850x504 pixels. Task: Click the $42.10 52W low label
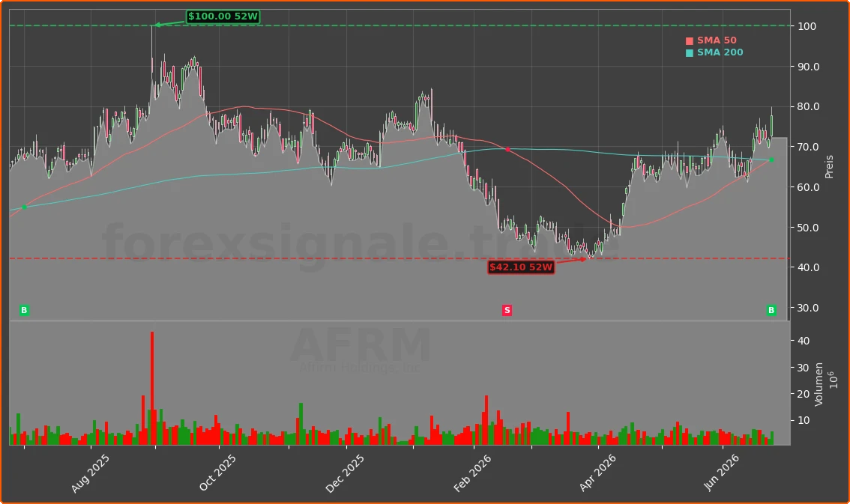(x=521, y=267)
